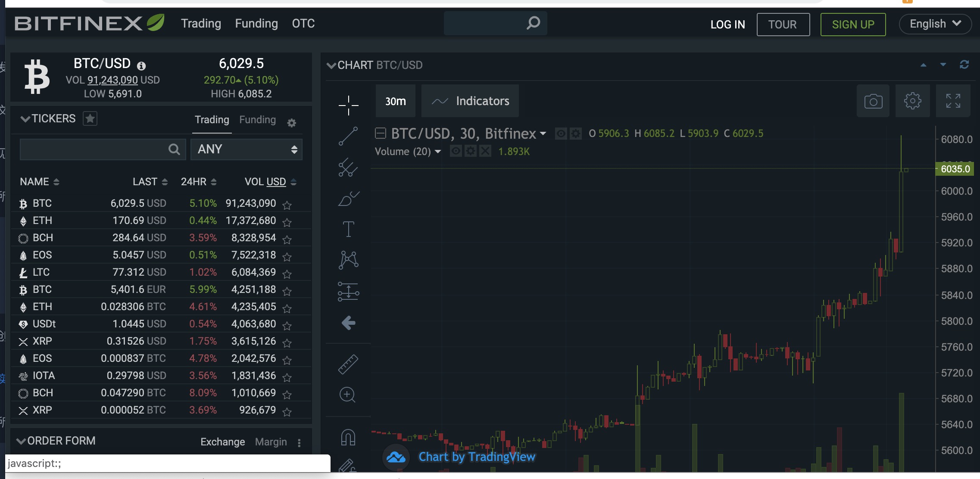Collapse the ORDER FORM panel
Viewport: 980px width, 479px height.
[x=21, y=441]
